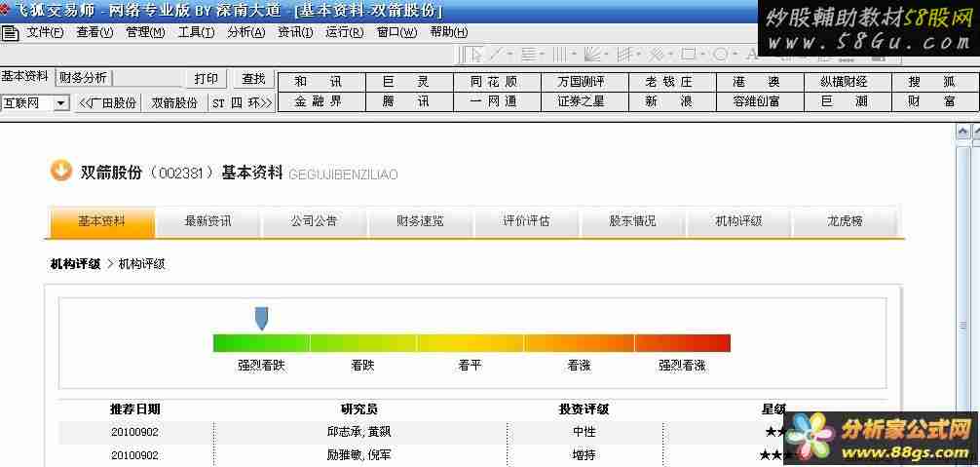
Task: Switch to the 龙虎榜 tab
Action: (x=845, y=222)
